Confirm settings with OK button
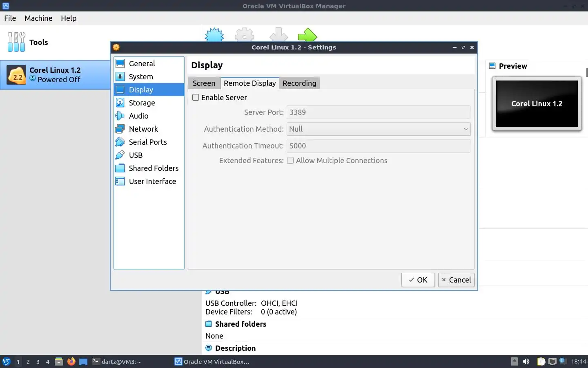 point(418,280)
